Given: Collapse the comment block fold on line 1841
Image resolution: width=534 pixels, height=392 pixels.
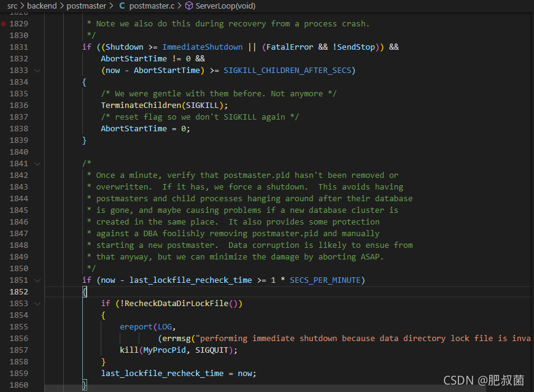Looking at the screenshot, I should [38, 163].
